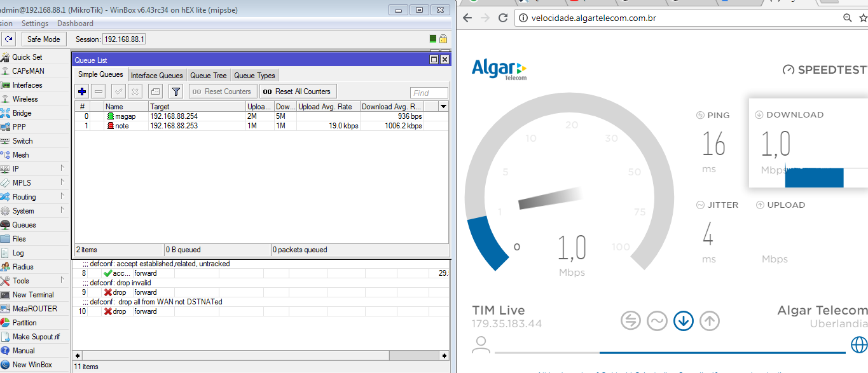This screenshot has height=373, width=868.
Task: Click the download phase icon in speedtest
Action: [684, 320]
